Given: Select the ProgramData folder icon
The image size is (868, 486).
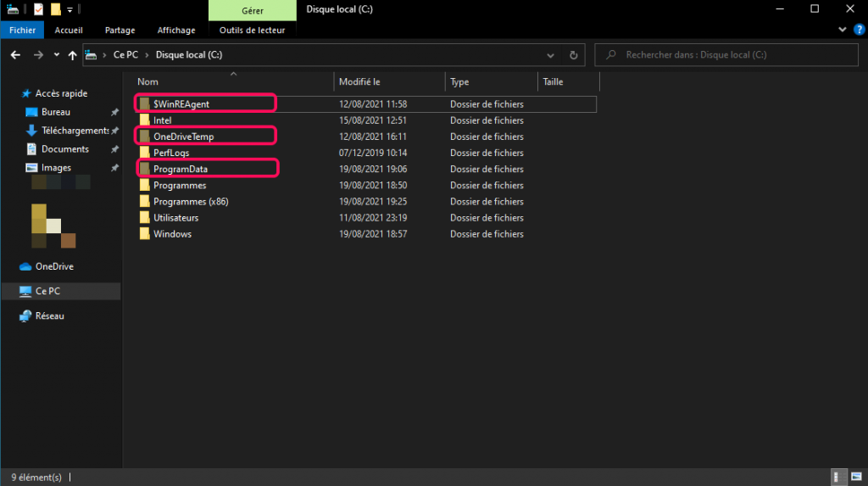Looking at the screenshot, I should click(x=144, y=169).
